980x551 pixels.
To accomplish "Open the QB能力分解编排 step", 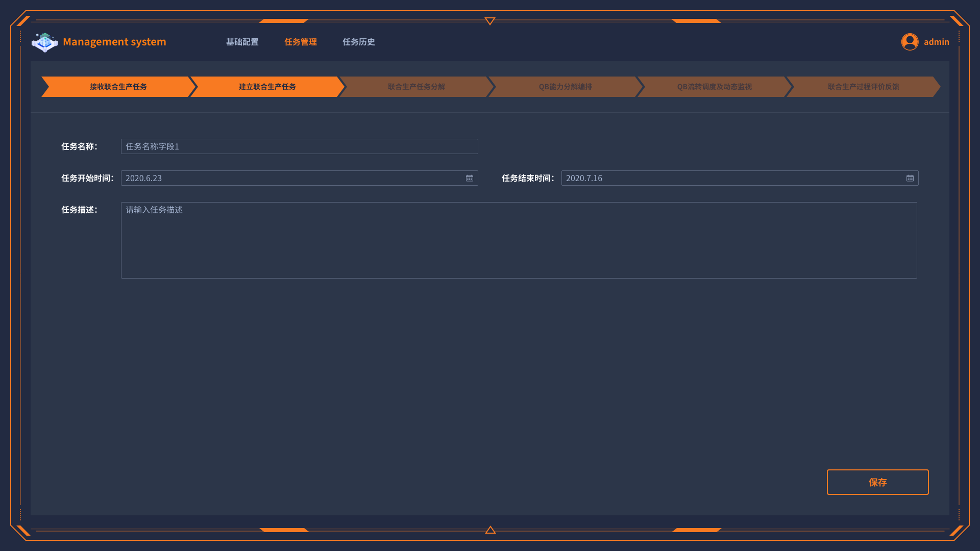I will pos(566,87).
